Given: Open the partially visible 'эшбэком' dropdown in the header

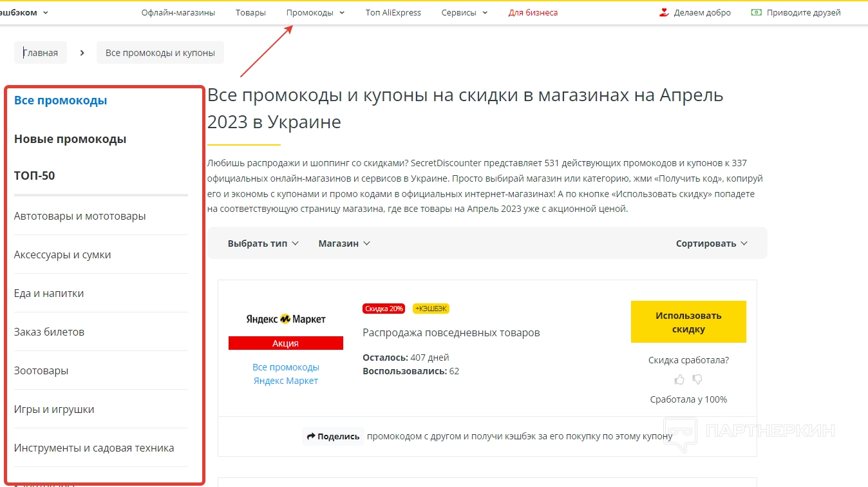Looking at the screenshot, I should click(x=24, y=12).
